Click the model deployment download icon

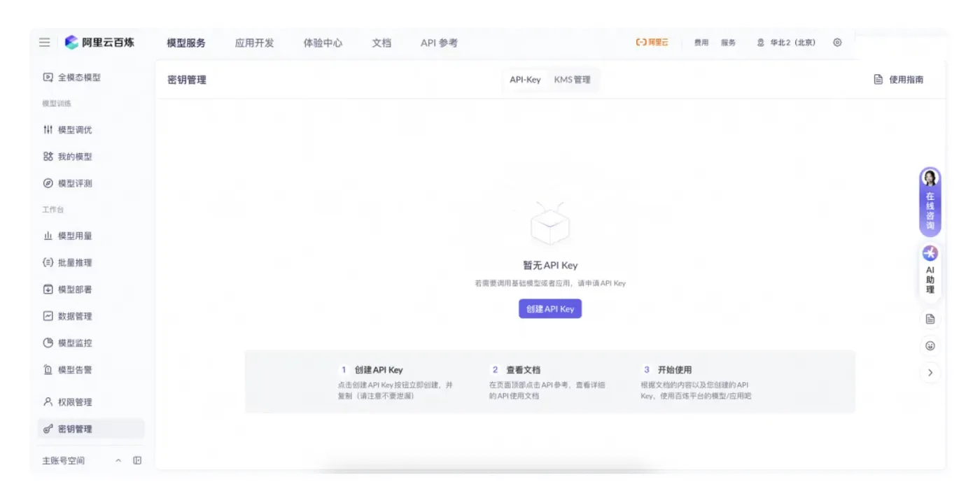tap(48, 290)
